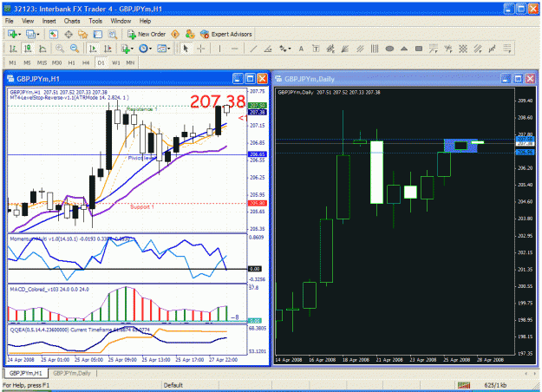Switch to GBPJPYm,Daily chart tab
This screenshot has width=542, height=392.
tap(72, 373)
